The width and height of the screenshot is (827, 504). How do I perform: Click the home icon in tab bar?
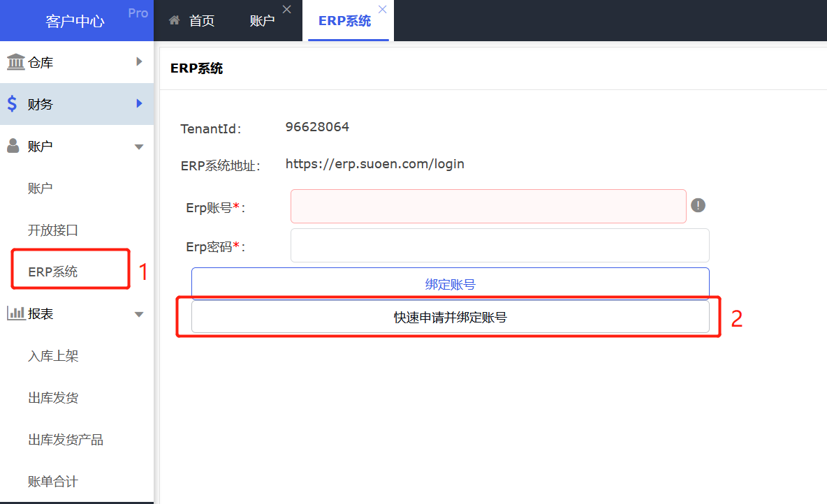tap(174, 20)
